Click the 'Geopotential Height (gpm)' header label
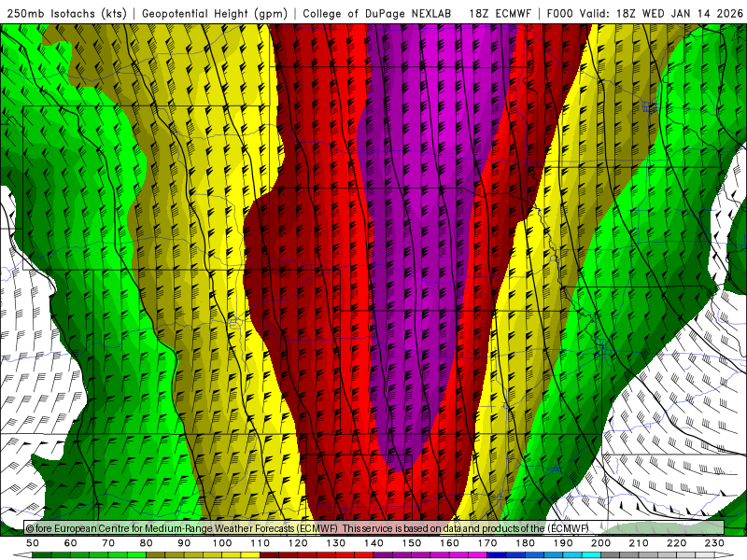747x560 pixels. click(x=215, y=14)
